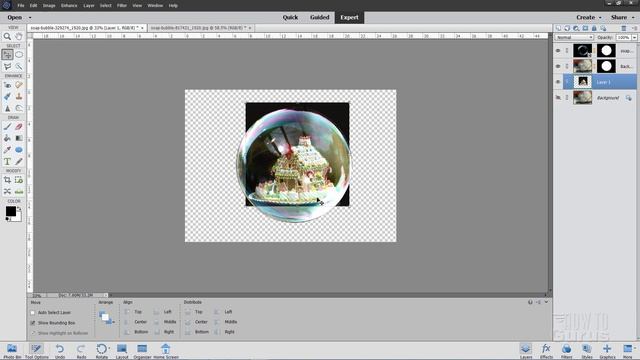Select the Elliptical Marquee tool
640x360 pixels.
pos(19,54)
